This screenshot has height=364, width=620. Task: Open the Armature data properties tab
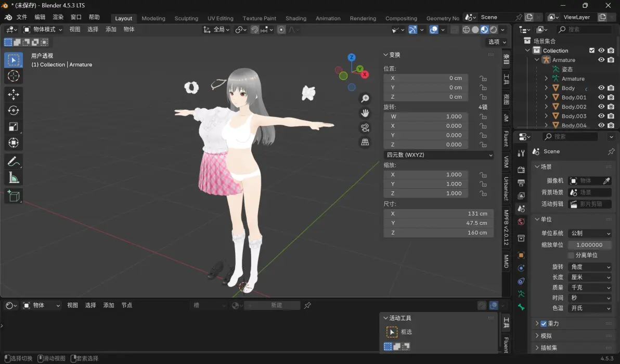[521, 294]
